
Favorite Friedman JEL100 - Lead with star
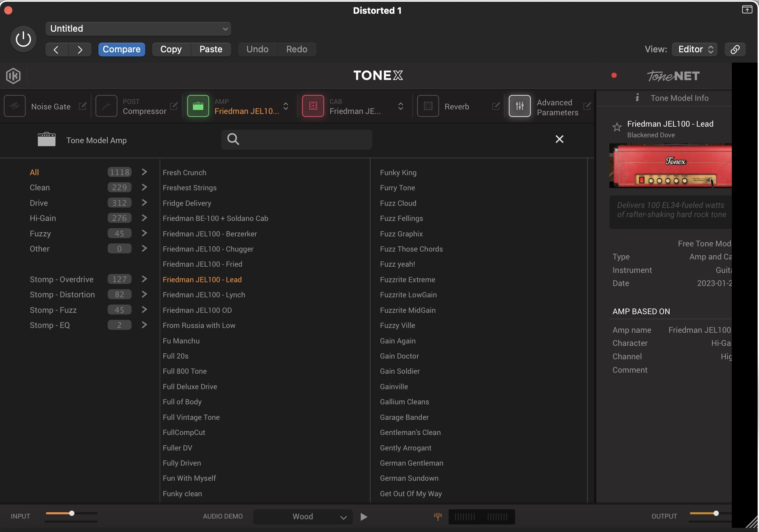(617, 127)
